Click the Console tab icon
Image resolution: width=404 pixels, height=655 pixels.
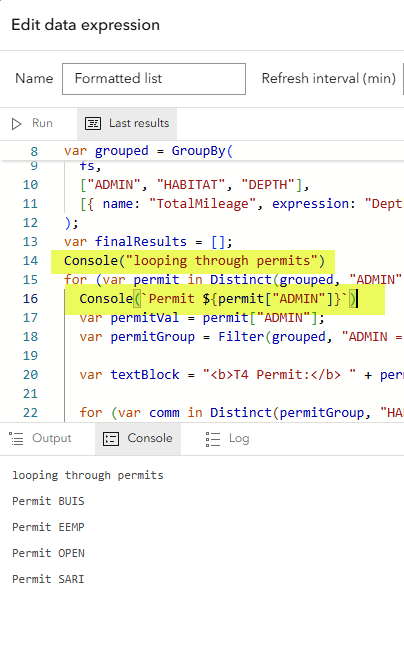(111, 439)
